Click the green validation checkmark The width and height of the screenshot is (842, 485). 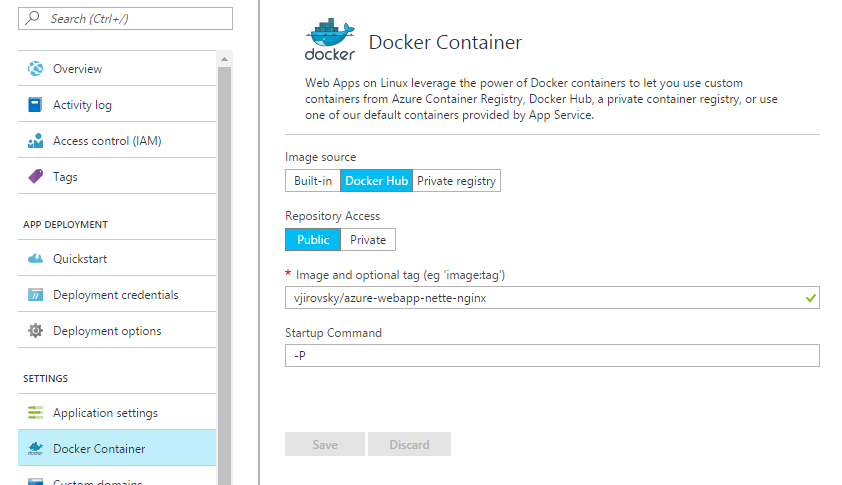[810, 298]
